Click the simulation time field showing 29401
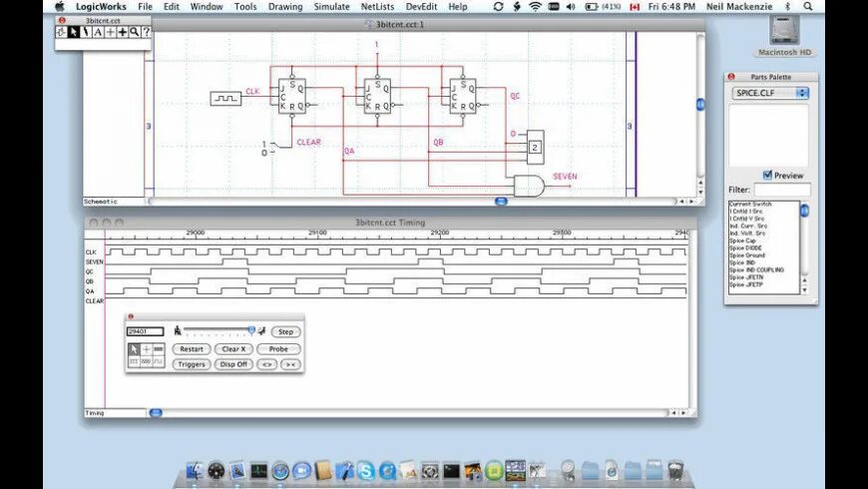This screenshot has width=868, height=489. 145,331
